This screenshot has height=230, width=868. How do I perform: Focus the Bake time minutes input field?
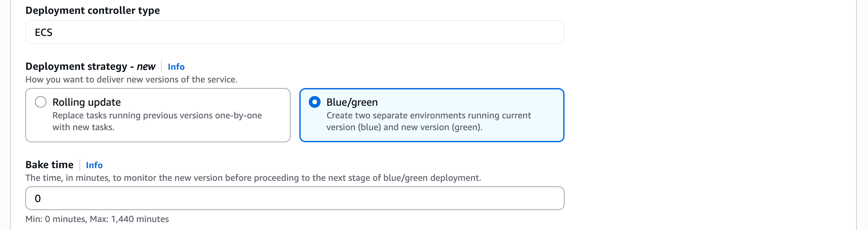pyautogui.click(x=295, y=198)
